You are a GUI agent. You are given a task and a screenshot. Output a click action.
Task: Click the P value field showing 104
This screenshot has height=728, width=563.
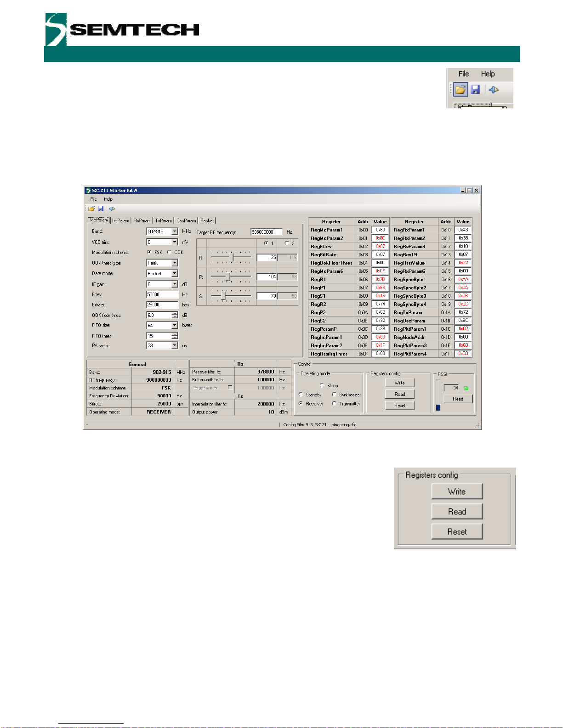(x=267, y=277)
